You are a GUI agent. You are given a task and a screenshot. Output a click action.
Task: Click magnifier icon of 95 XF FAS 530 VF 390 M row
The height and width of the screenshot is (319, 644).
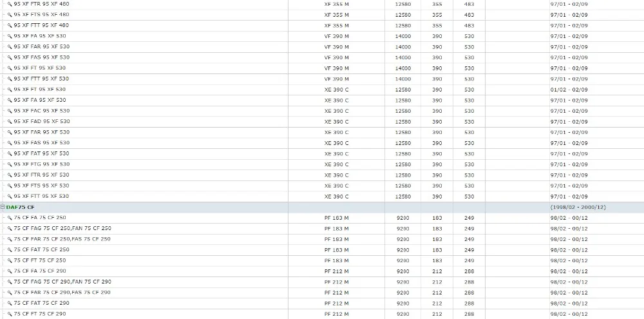[x=10, y=57]
